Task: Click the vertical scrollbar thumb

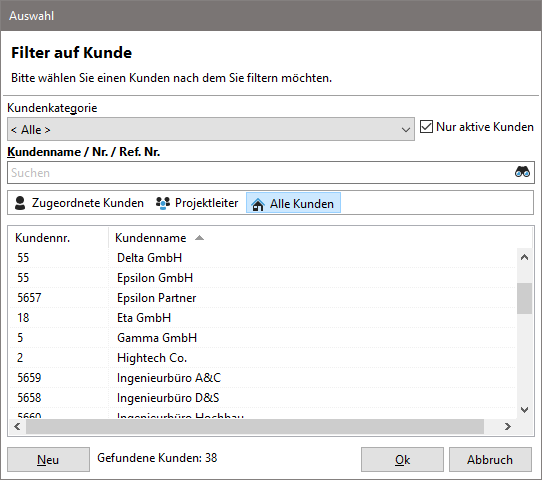Action: point(524,298)
